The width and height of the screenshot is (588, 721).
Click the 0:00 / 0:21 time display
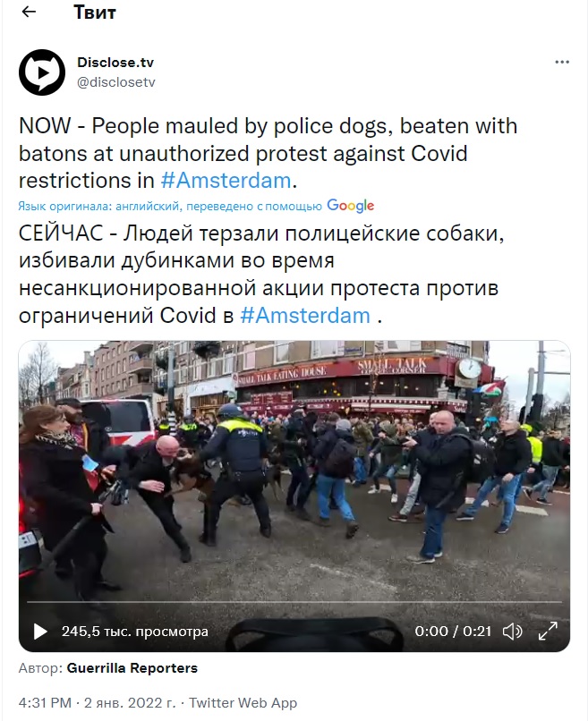pyautogui.click(x=453, y=632)
